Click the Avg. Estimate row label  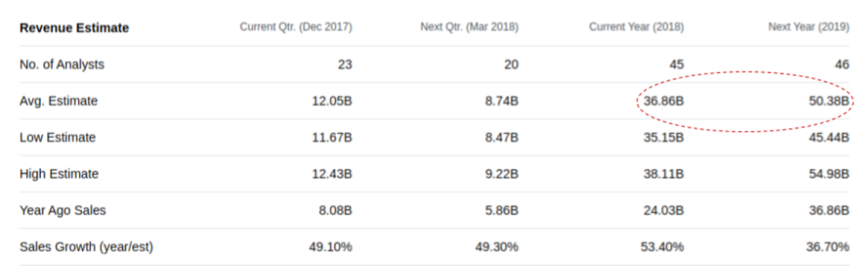[59, 101]
